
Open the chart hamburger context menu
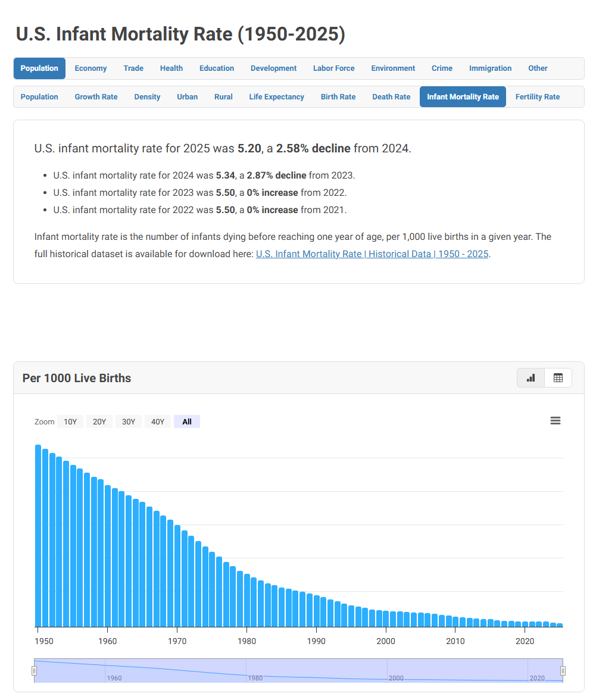tap(555, 420)
